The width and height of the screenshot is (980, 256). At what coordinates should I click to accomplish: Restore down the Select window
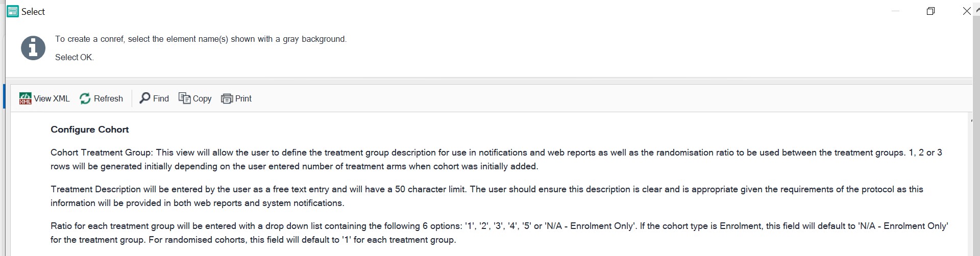(x=930, y=11)
